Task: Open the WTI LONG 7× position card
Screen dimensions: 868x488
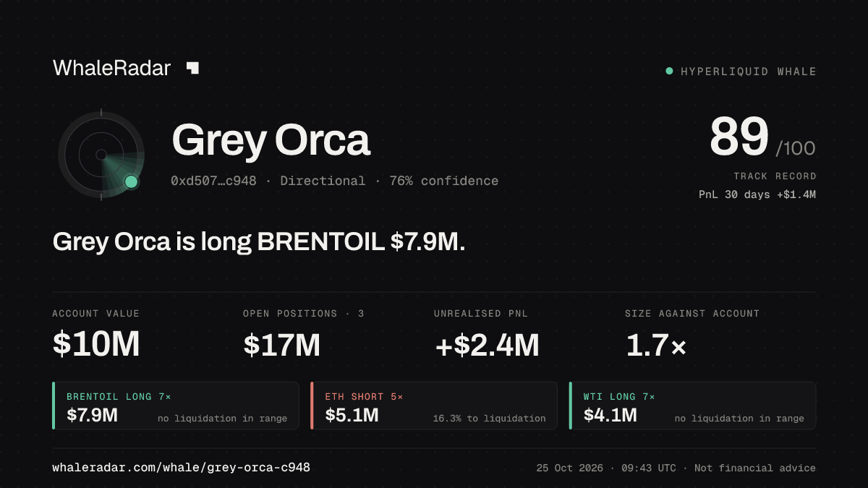Action: coord(693,406)
